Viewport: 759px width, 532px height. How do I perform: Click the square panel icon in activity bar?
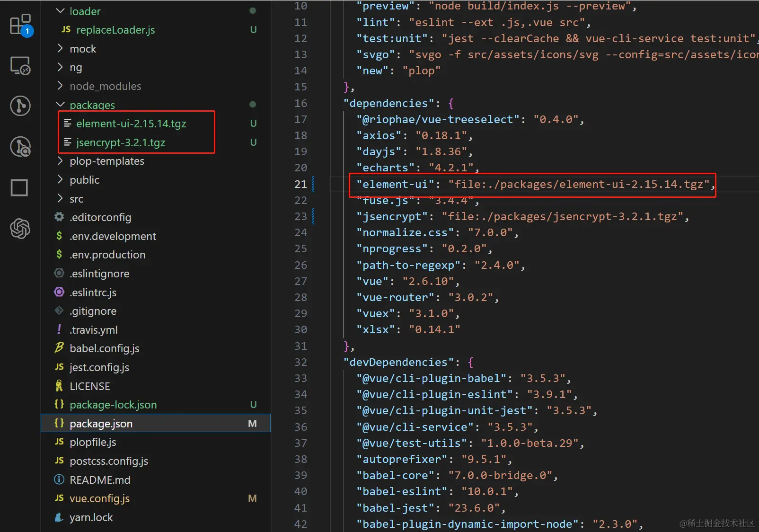pyautogui.click(x=19, y=187)
